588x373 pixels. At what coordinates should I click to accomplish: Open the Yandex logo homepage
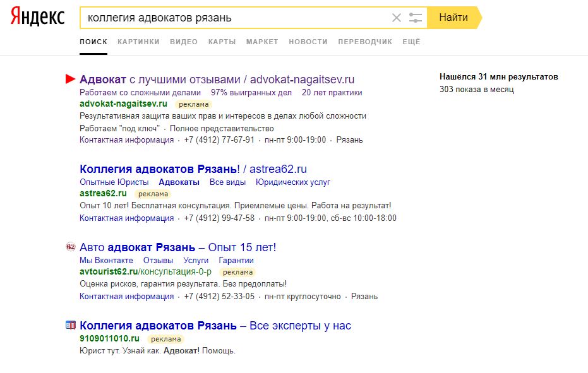(37, 17)
